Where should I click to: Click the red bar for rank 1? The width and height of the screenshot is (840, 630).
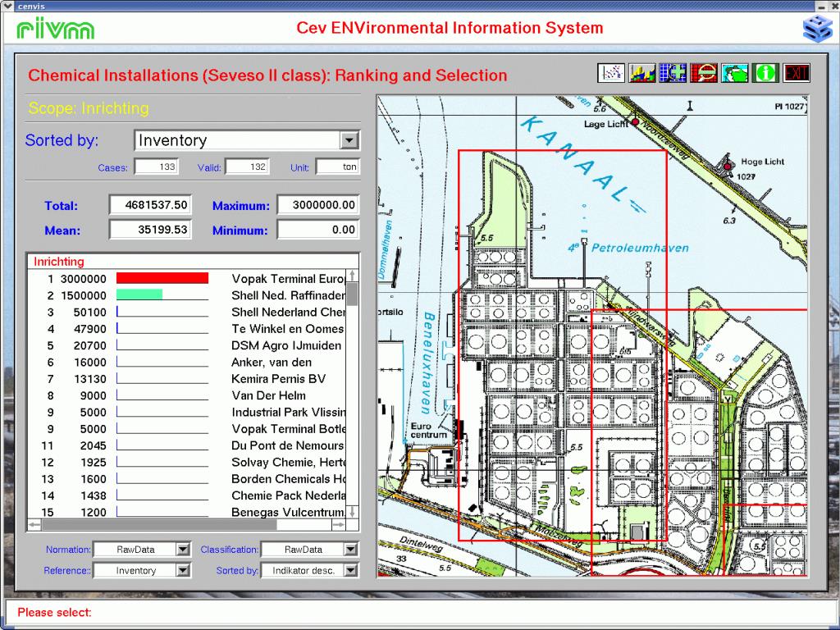point(162,278)
